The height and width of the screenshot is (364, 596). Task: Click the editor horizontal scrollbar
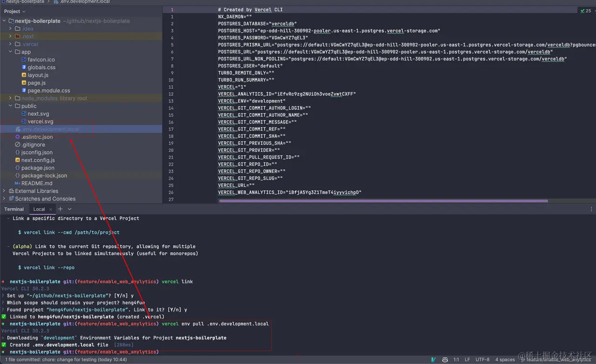[383, 201]
